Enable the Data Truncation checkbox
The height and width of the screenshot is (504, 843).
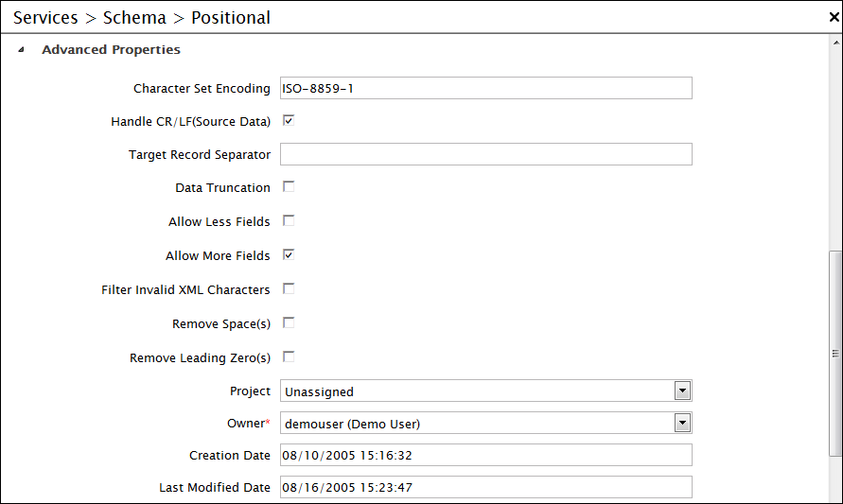click(289, 187)
